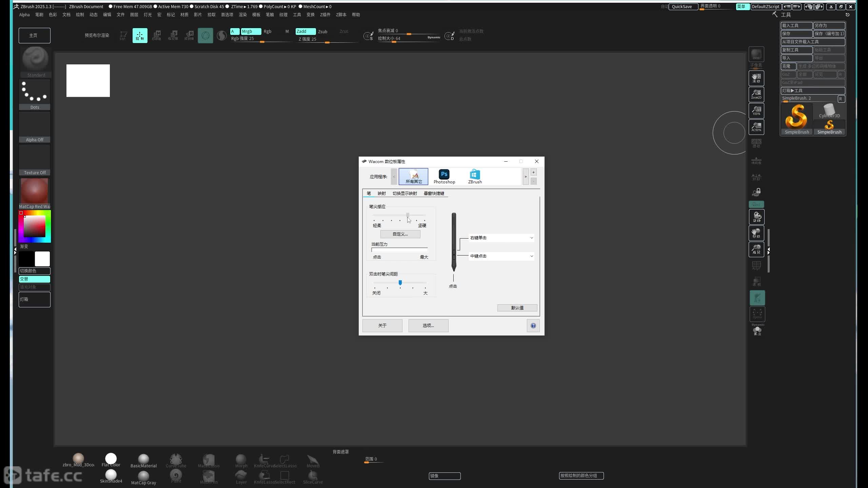Click the 移动 move view icon
868x488 pixels.
coord(756,233)
